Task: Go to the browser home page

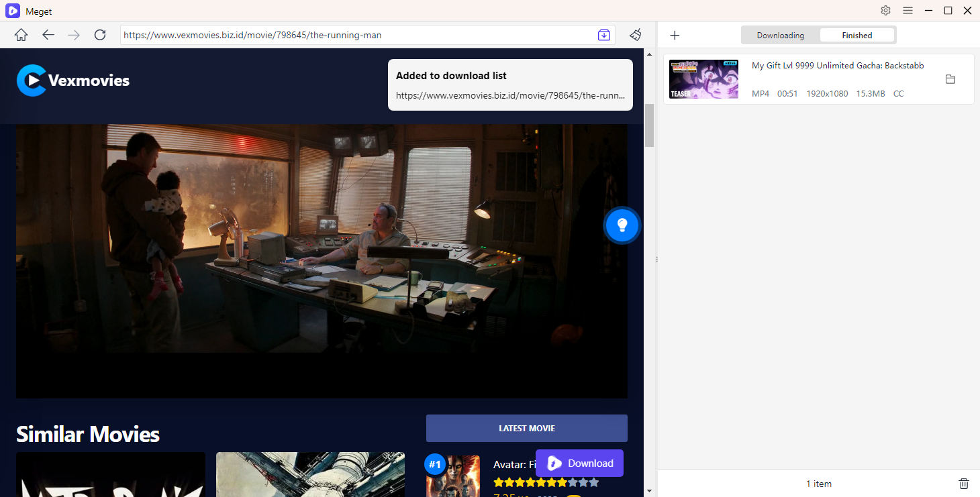Action: [21, 35]
